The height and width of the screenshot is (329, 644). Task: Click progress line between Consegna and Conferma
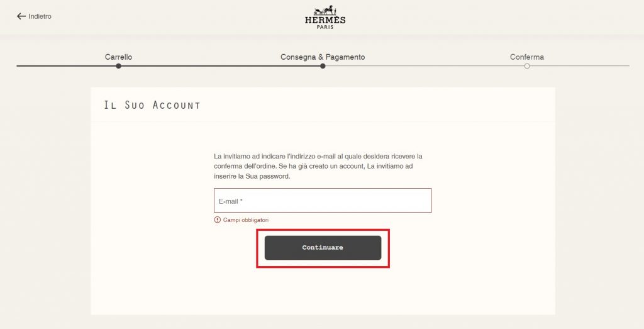pyautogui.click(x=425, y=66)
